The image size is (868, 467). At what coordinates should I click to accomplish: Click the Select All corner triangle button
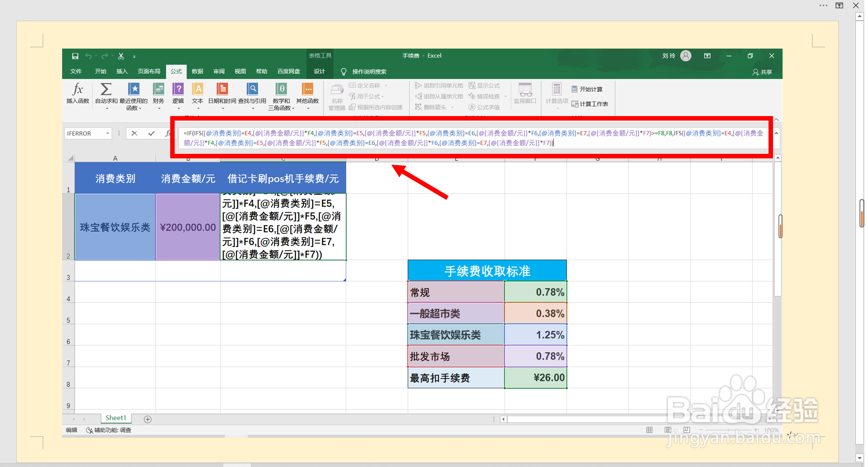click(70, 158)
